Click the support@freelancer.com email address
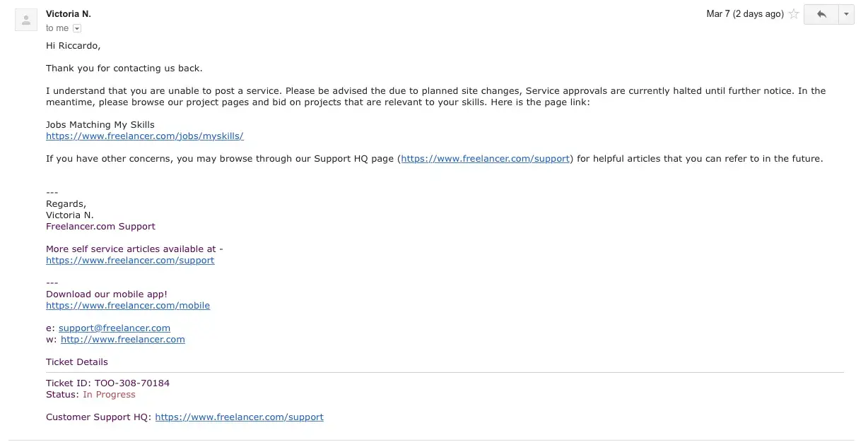 tap(115, 328)
